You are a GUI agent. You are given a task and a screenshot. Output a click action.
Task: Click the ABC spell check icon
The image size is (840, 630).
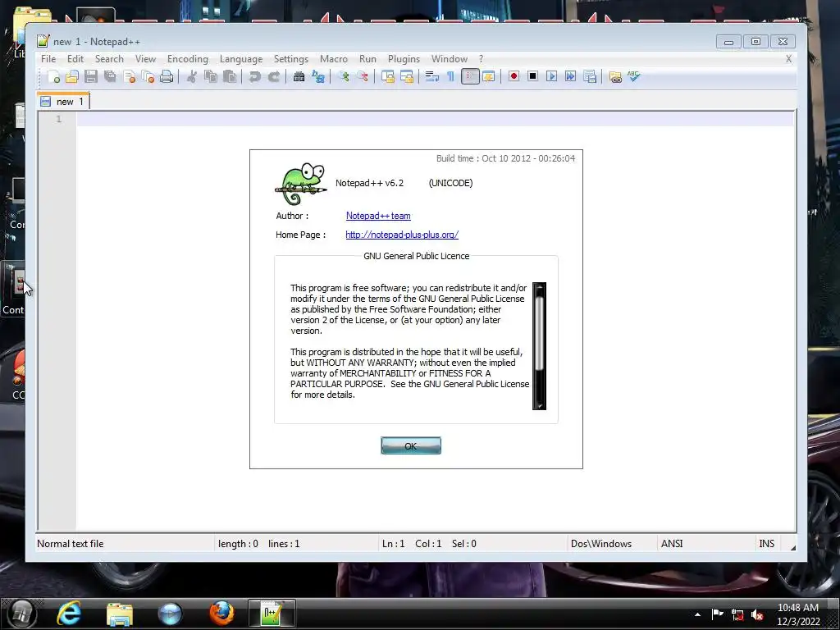(634, 76)
